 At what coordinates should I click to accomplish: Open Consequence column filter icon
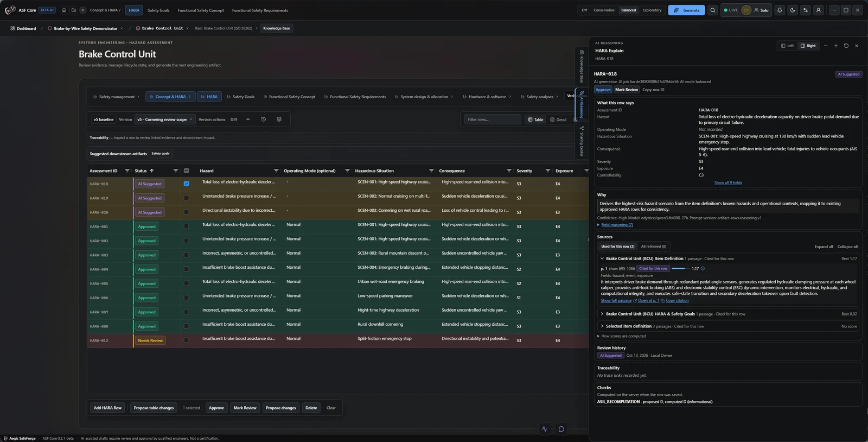[509, 171]
